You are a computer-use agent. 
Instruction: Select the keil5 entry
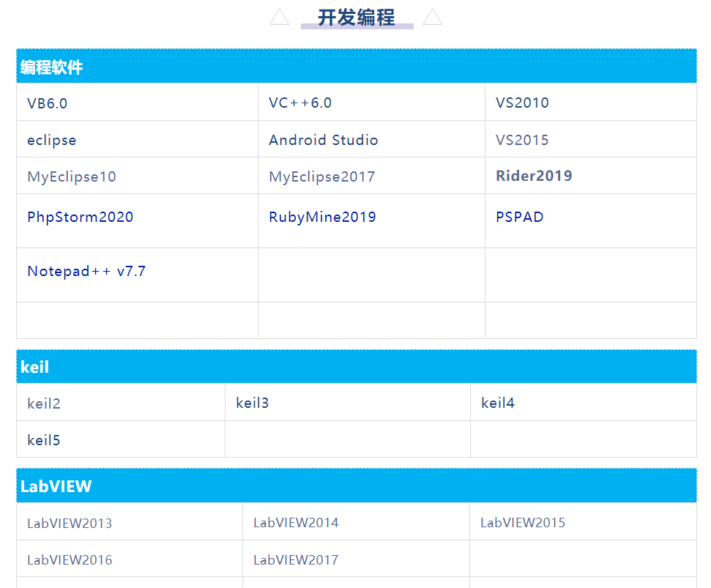(x=44, y=440)
